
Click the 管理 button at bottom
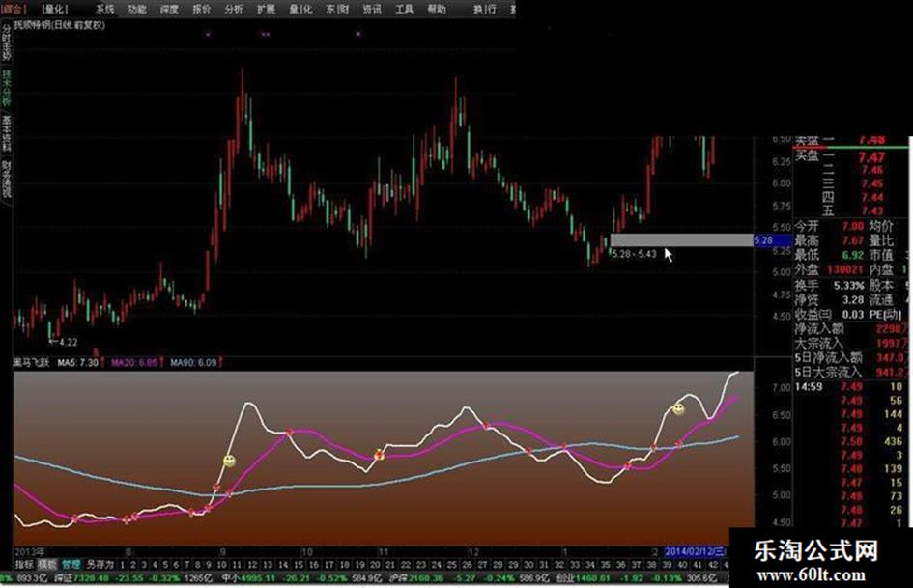tap(71, 564)
